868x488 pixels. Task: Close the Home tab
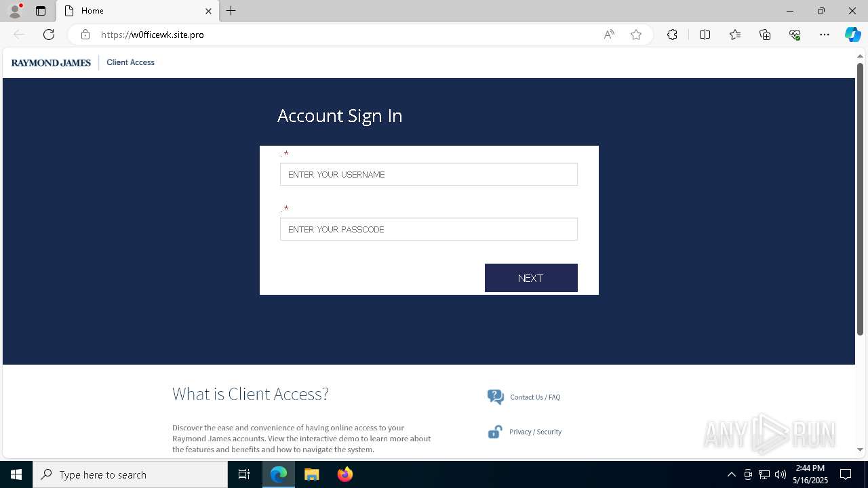click(x=208, y=11)
